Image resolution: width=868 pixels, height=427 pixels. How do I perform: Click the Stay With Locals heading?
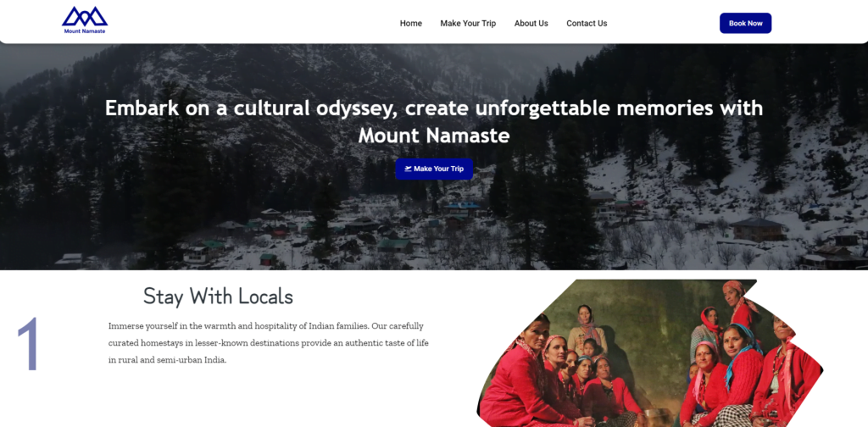(x=218, y=296)
